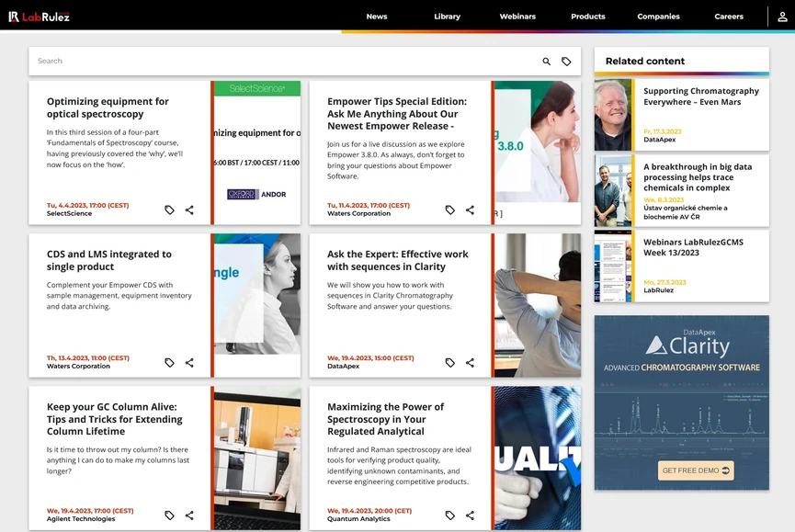Click 'Quantum Analytics' organizer text
Screen dimensions: 795x532
coord(359,519)
